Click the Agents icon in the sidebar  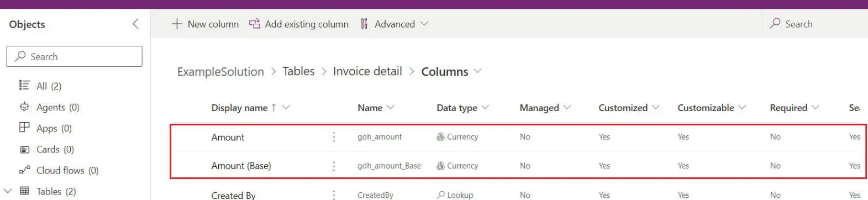[24, 107]
